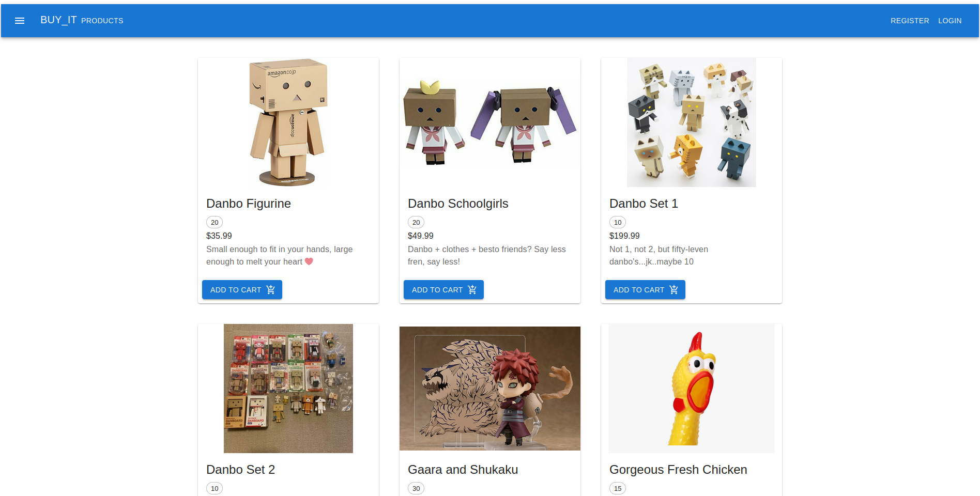Click the Danbo Schoolgirls title

pyautogui.click(x=458, y=204)
